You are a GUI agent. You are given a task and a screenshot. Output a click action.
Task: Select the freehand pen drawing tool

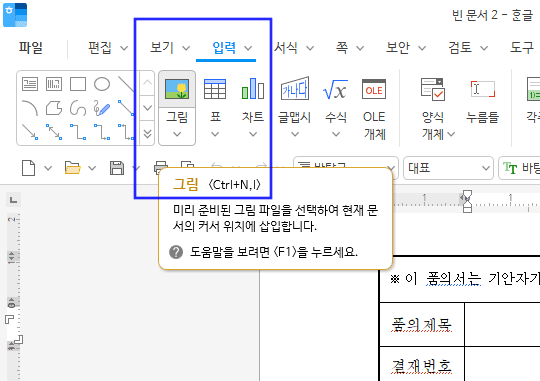point(102,108)
